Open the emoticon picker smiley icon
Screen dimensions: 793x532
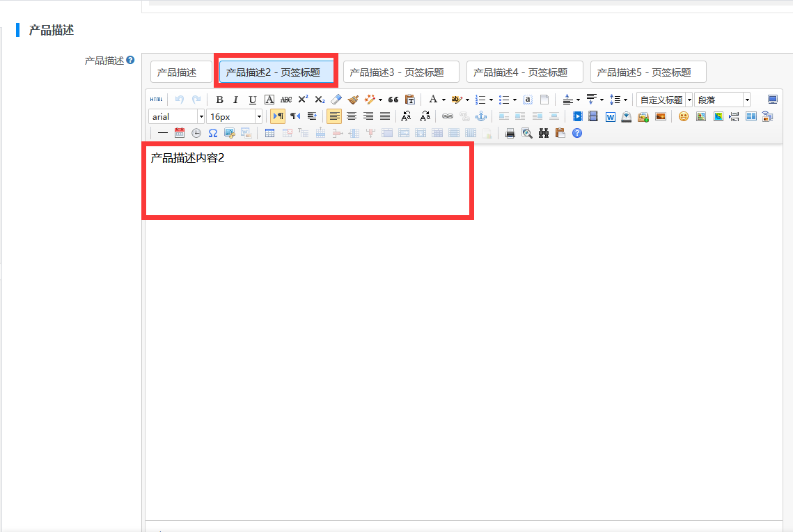[684, 116]
